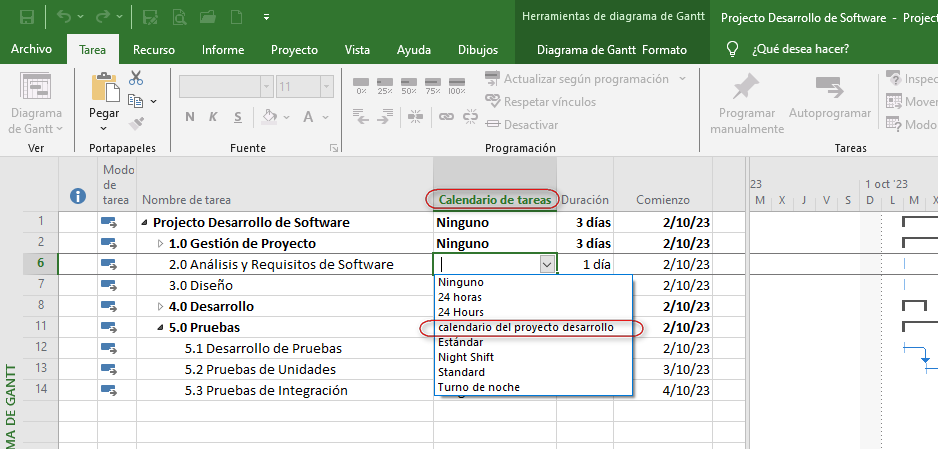The height and width of the screenshot is (449, 938).
Task: Click the Cut scissors icon
Action: point(137,78)
